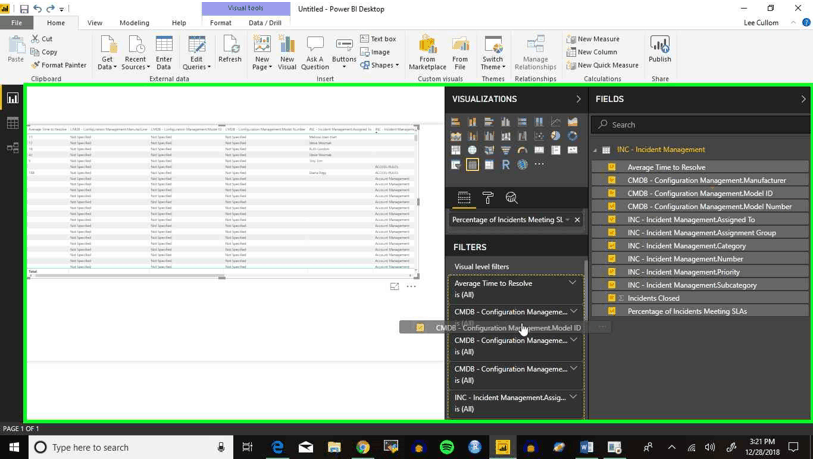Image resolution: width=816 pixels, height=460 pixels.
Task: Open Get Data dropdown
Action: point(107,53)
